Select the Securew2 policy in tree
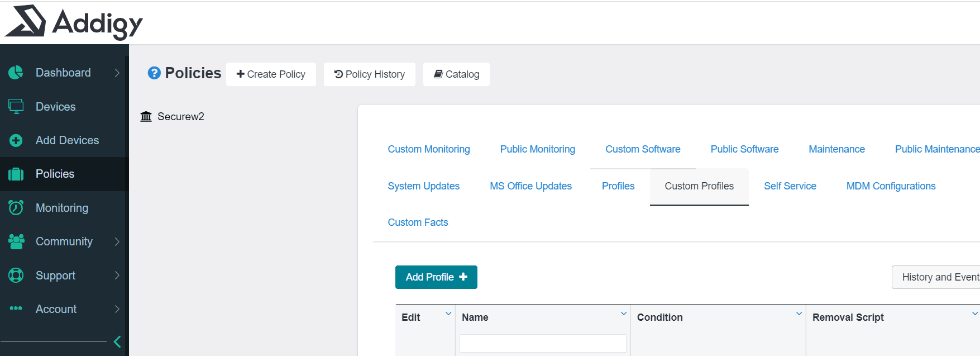 pos(180,116)
